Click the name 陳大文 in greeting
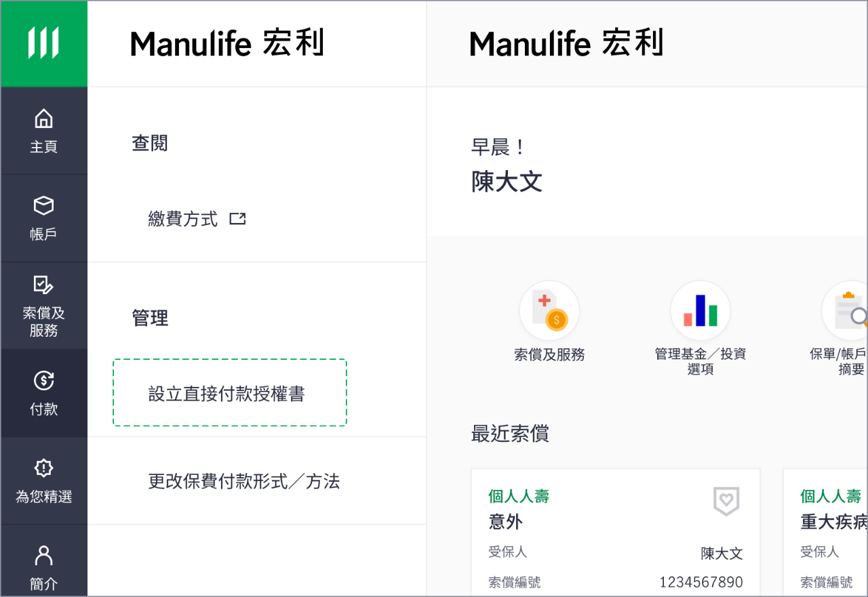Viewport: 868px width, 597px height. [x=507, y=182]
